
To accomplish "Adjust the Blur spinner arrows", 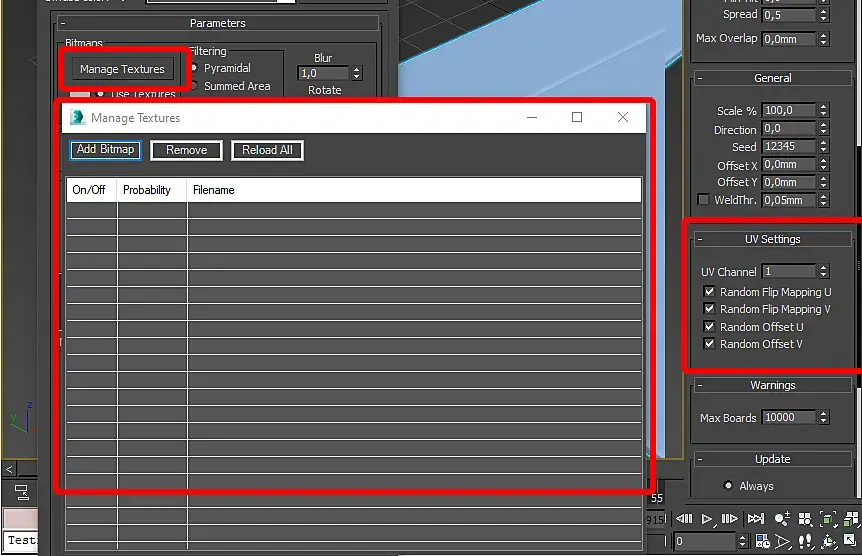I will pyautogui.click(x=357, y=73).
